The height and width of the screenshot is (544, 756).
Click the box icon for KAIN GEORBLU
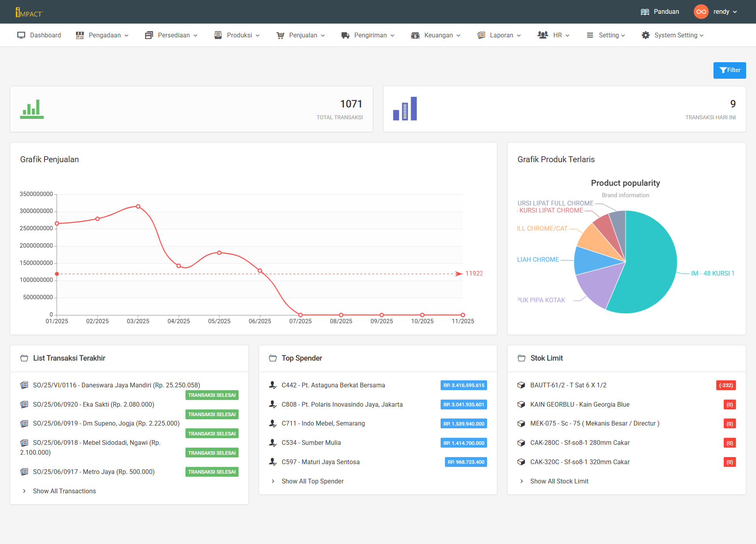pos(521,405)
